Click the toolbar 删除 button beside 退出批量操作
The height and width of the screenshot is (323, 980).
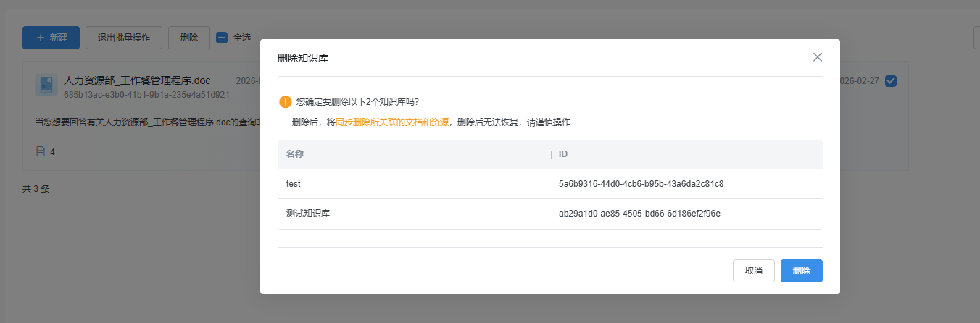coord(188,38)
